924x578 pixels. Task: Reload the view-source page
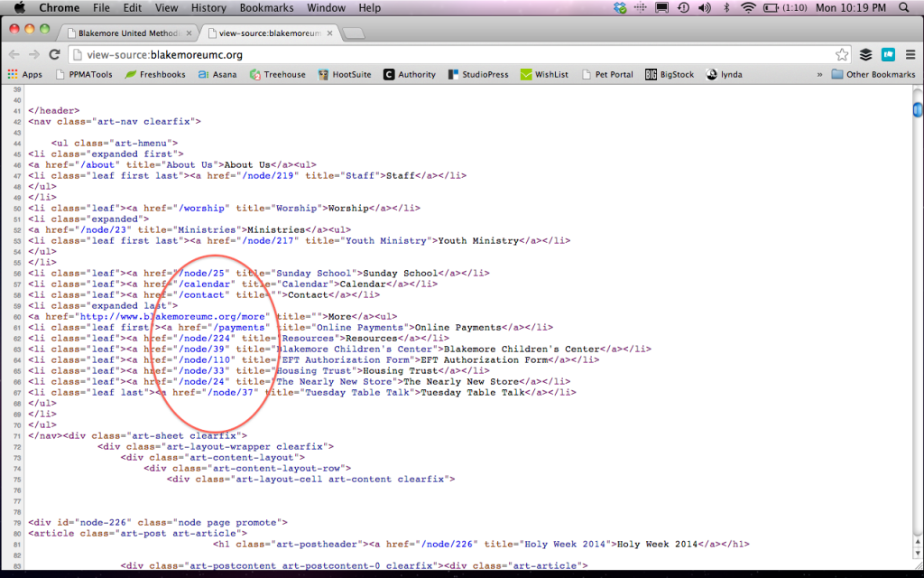[x=54, y=55]
